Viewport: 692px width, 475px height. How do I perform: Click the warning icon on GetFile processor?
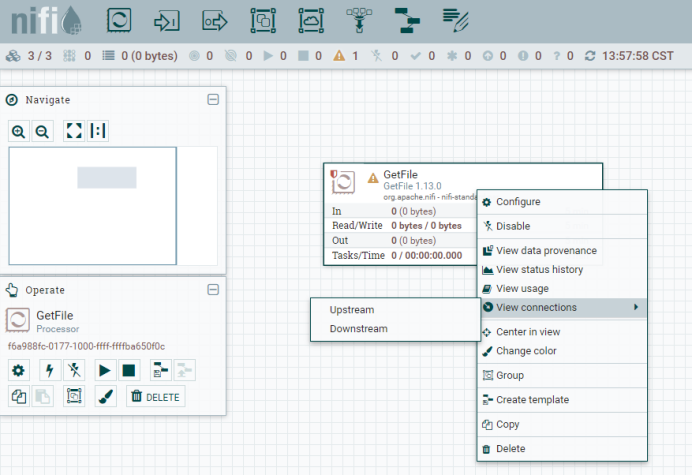(x=373, y=178)
